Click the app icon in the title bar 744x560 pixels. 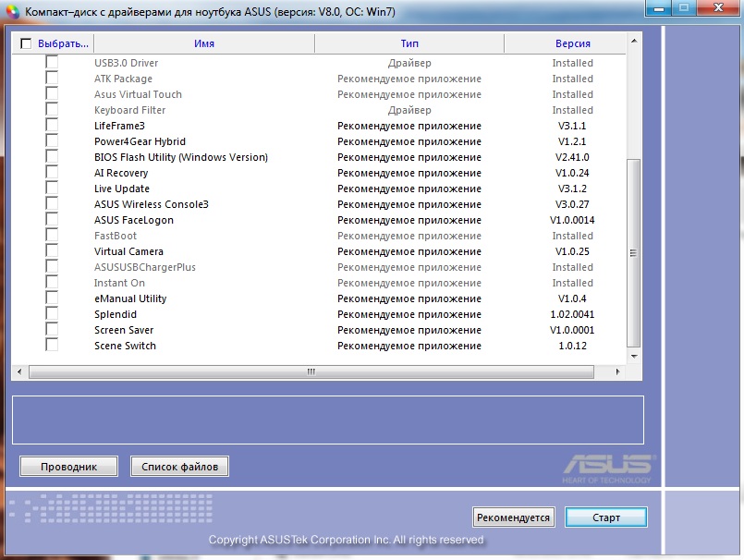(12, 10)
